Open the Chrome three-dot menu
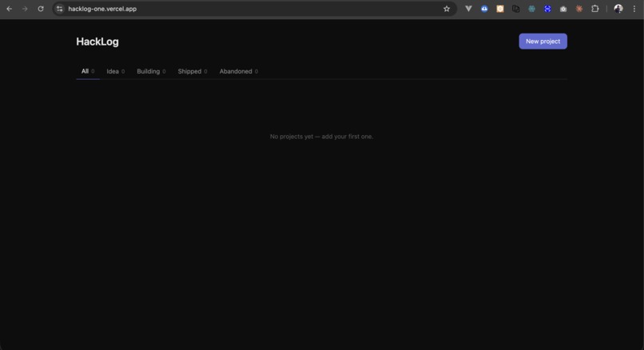 [634, 9]
